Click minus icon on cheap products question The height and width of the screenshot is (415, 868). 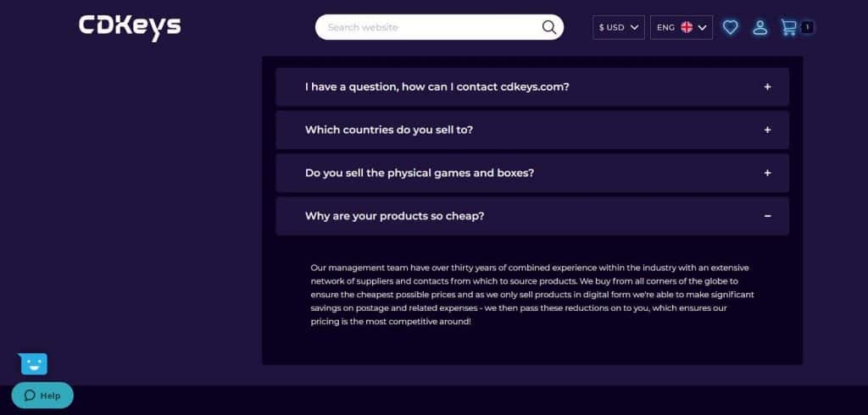[767, 216]
